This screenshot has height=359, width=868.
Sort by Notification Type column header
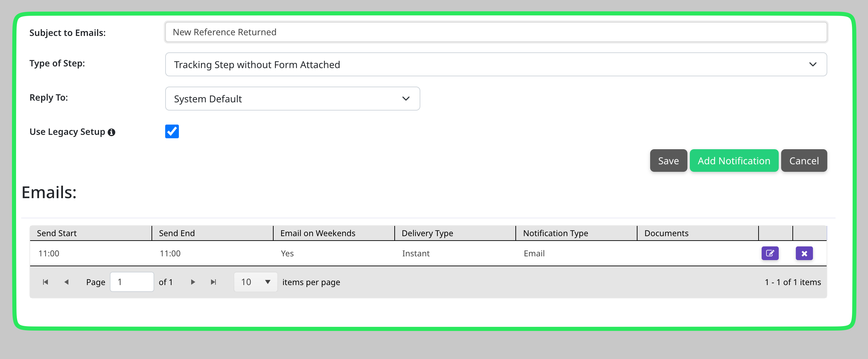[x=576, y=233]
